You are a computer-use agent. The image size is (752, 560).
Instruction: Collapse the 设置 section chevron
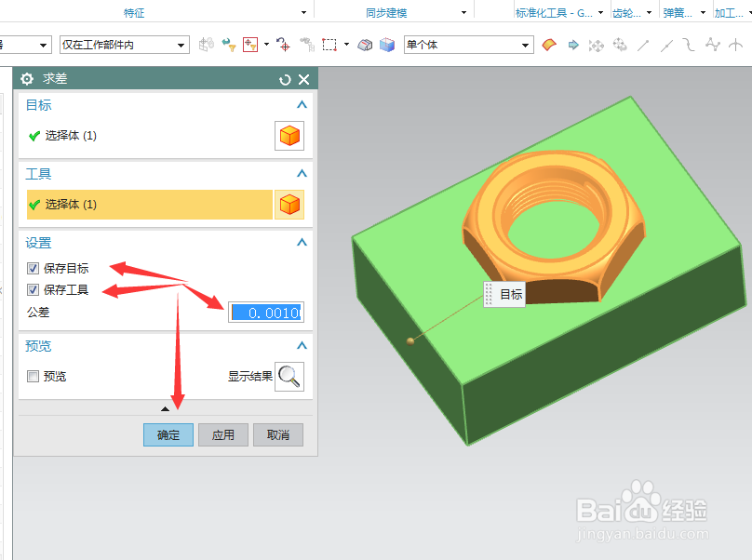[302, 242]
